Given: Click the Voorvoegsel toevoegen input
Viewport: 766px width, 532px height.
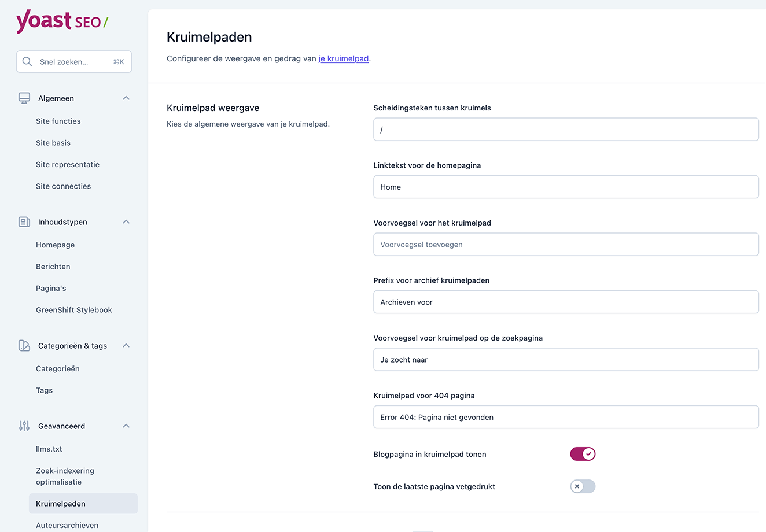Looking at the screenshot, I should pos(566,244).
